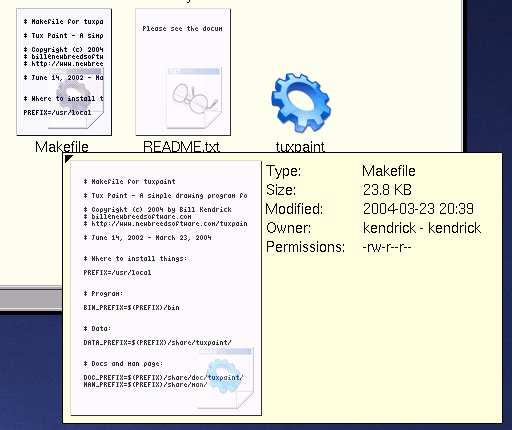Click the large Makefile preview in tooltip
This screenshot has height=430, width=512.
[166, 288]
